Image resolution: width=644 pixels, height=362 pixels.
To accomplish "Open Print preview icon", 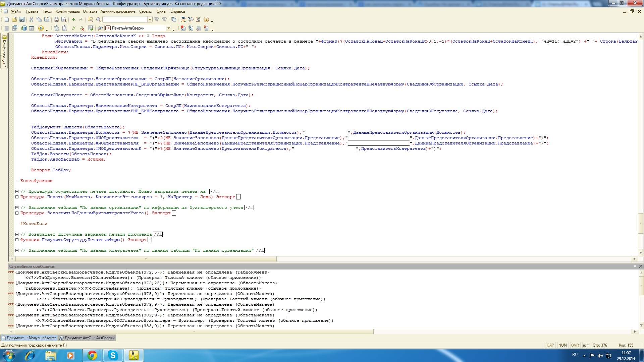I will [64, 19].
